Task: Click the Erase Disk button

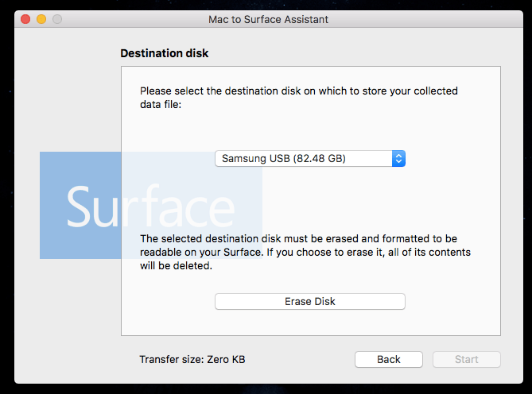Action: pos(310,302)
